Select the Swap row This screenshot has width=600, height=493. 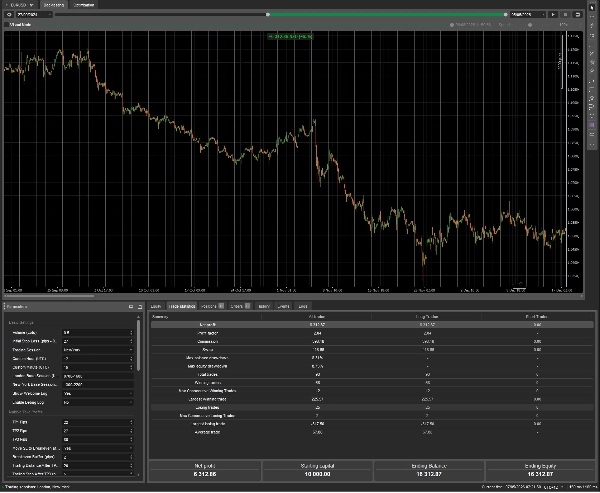coord(372,349)
